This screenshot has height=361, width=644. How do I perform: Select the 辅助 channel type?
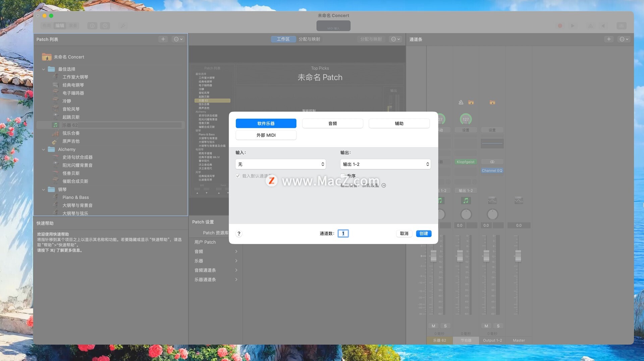399,123
